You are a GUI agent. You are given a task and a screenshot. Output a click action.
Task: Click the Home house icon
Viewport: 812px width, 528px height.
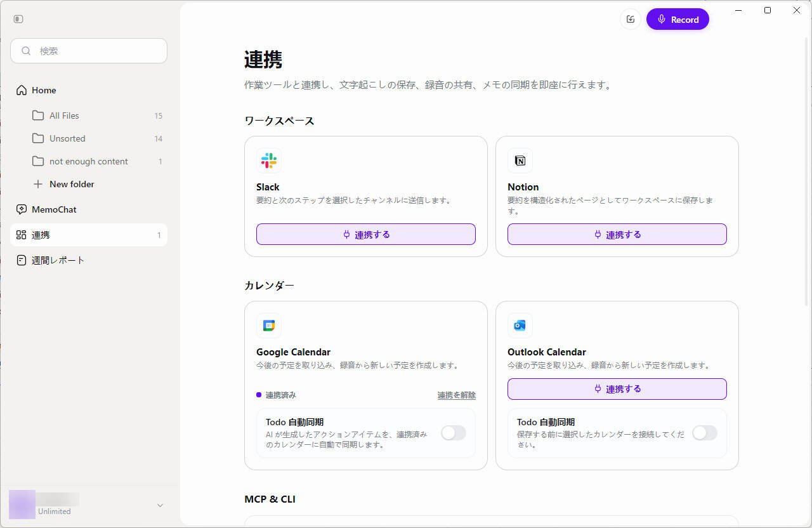22,90
